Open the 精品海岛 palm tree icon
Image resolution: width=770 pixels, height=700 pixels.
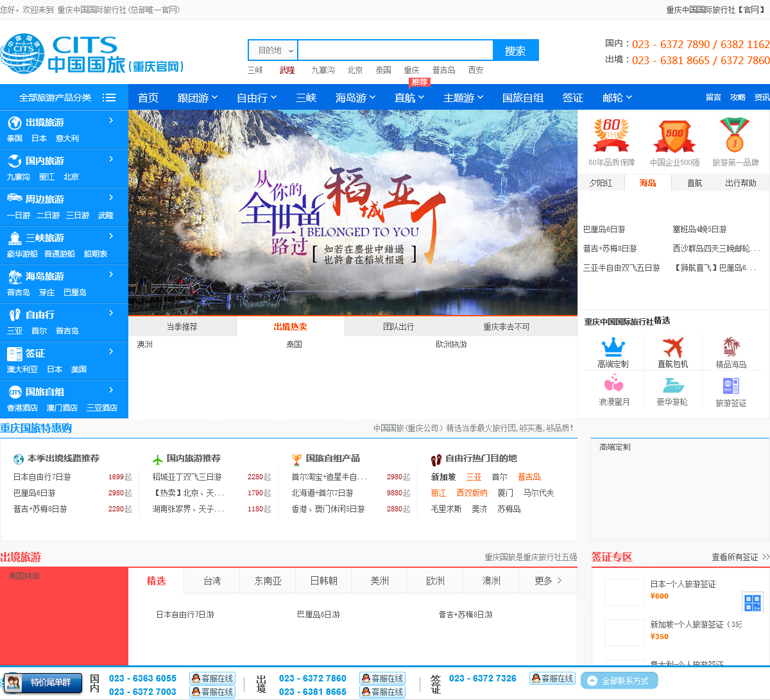pos(731,347)
